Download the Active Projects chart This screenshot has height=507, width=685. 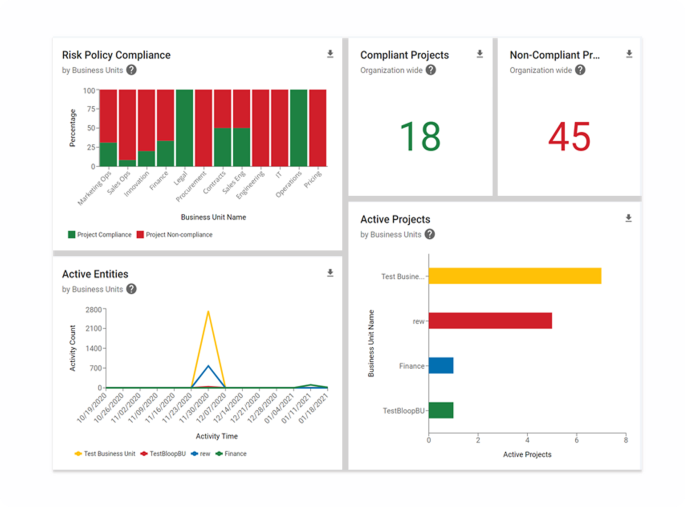pyautogui.click(x=628, y=218)
